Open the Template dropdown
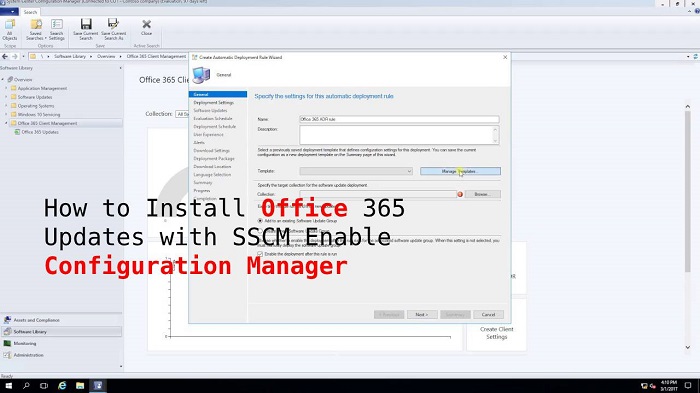 356,171
